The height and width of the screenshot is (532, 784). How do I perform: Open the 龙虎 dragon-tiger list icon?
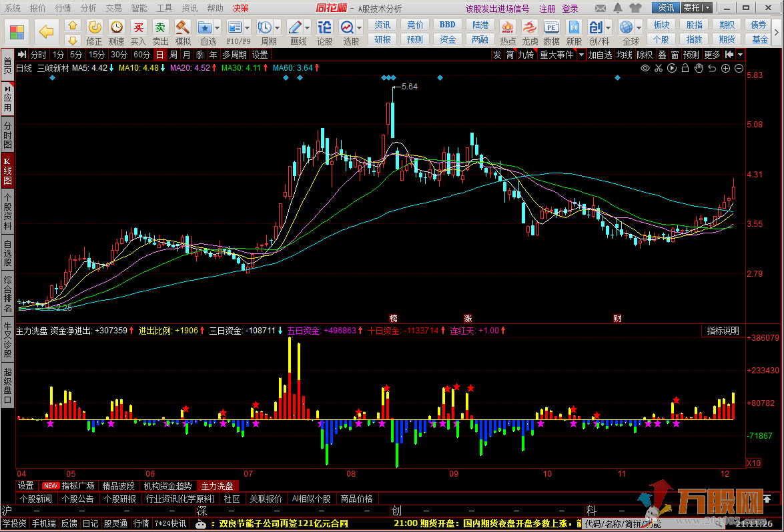(530, 27)
